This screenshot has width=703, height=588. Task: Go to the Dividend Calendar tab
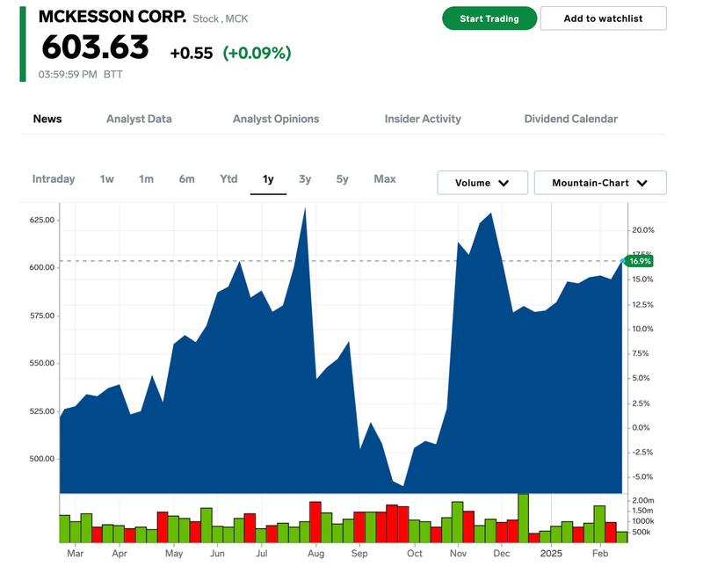(x=570, y=119)
